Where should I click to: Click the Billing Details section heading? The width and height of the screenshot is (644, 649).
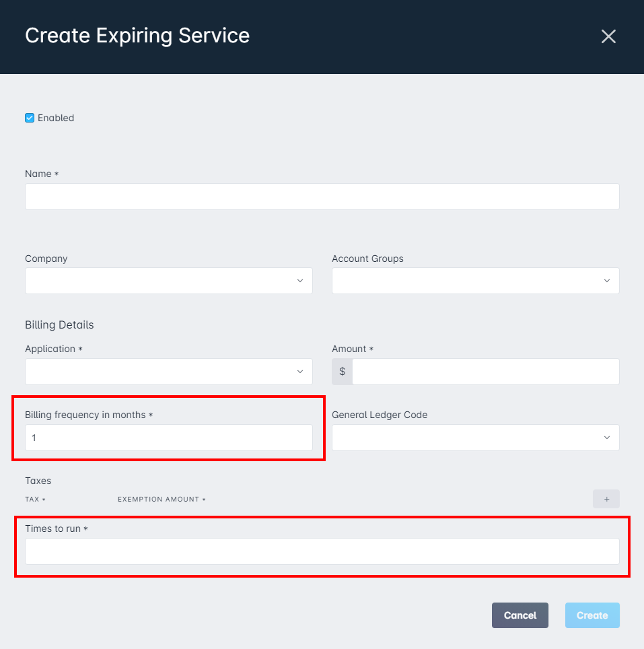point(59,325)
